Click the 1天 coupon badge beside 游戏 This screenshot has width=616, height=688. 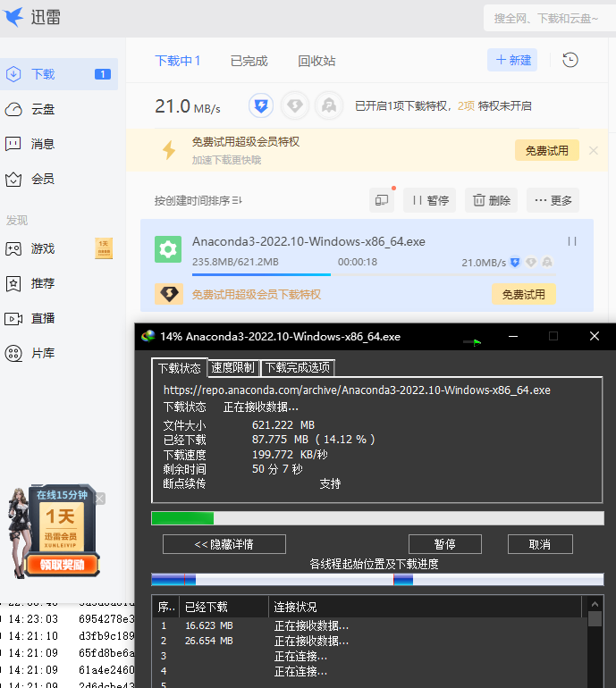(x=104, y=248)
